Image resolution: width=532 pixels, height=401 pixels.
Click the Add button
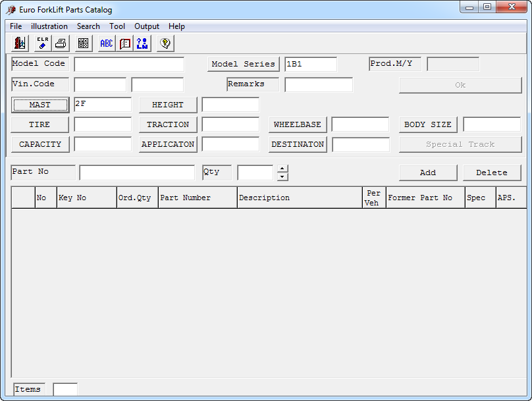point(428,173)
